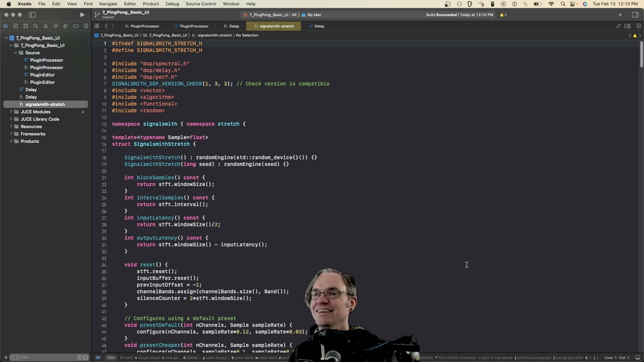The image size is (644, 362).
Task: Jump to previous issue arrow
Action: (x=630, y=35)
